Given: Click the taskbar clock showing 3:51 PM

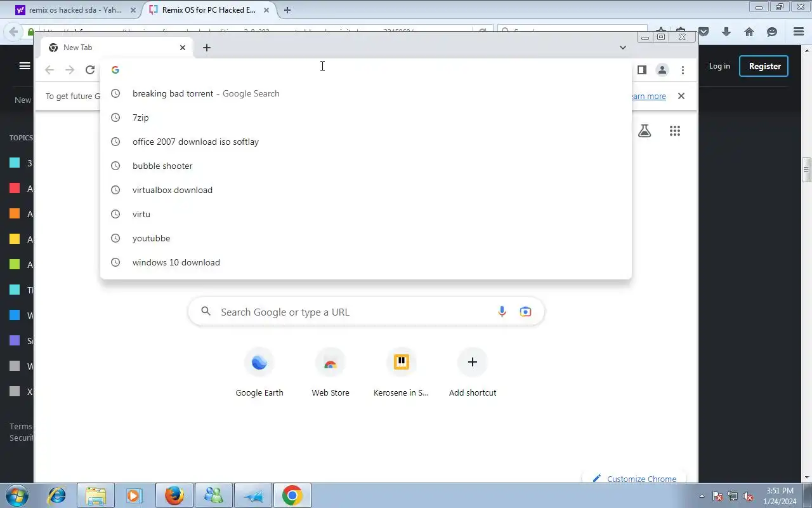Looking at the screenshot, I should tap(780, 495).
